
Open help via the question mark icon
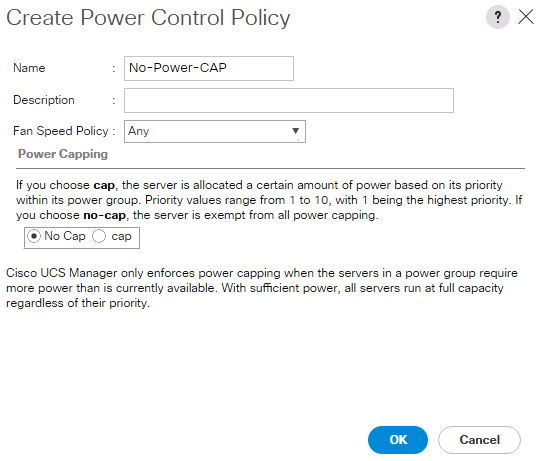pyautogui.click(x=498, y=17)
